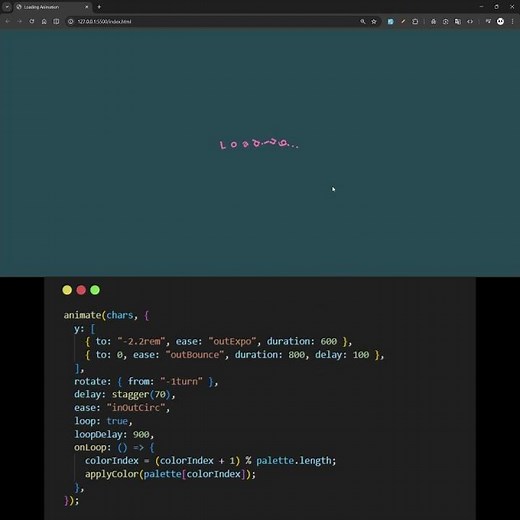
Task: Open the browser home page
Action: (x=44, y=21)
